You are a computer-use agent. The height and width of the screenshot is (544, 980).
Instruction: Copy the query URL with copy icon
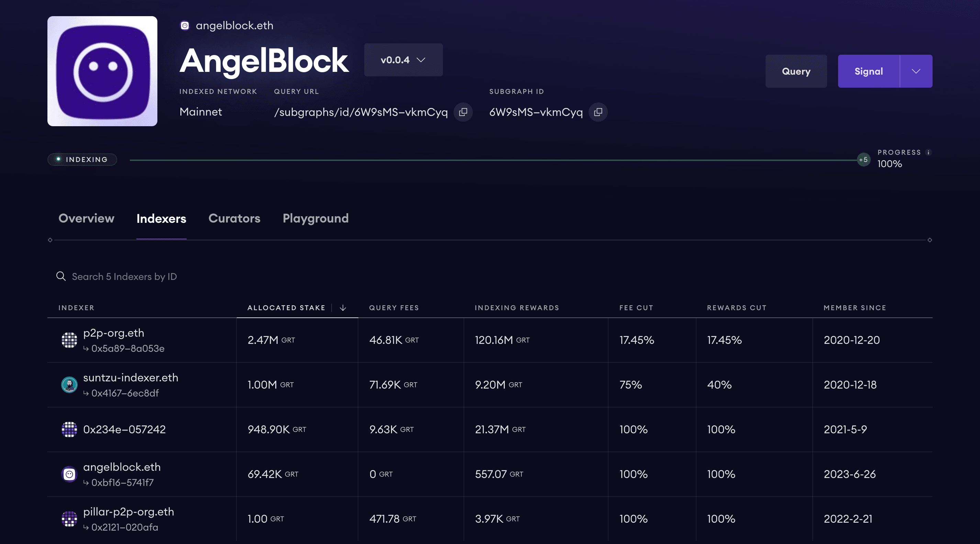[x=463, y=112]
